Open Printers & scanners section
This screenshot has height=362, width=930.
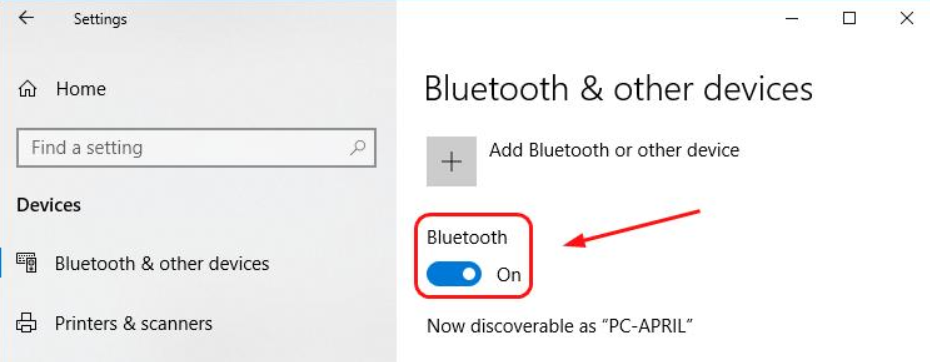133,323
